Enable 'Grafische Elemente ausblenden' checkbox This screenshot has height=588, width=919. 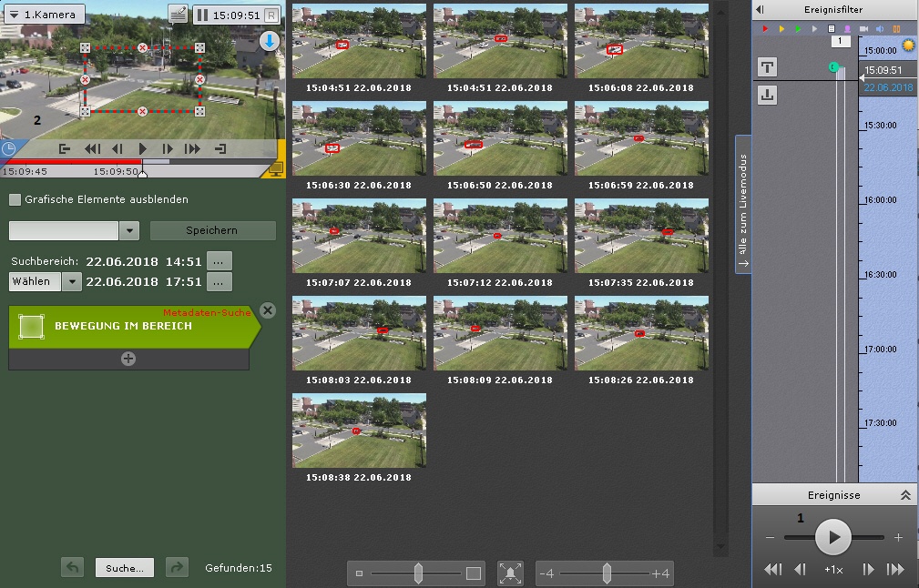coord(15,199)
